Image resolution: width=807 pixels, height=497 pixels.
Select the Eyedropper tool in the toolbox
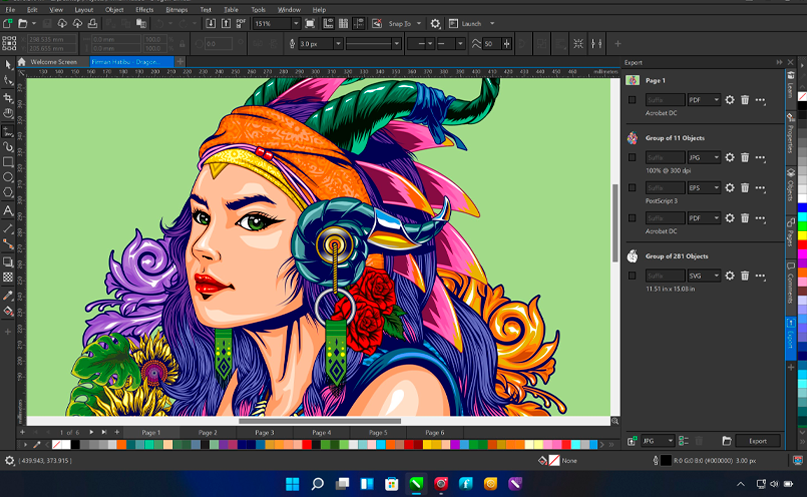click(x=8, y=295)
